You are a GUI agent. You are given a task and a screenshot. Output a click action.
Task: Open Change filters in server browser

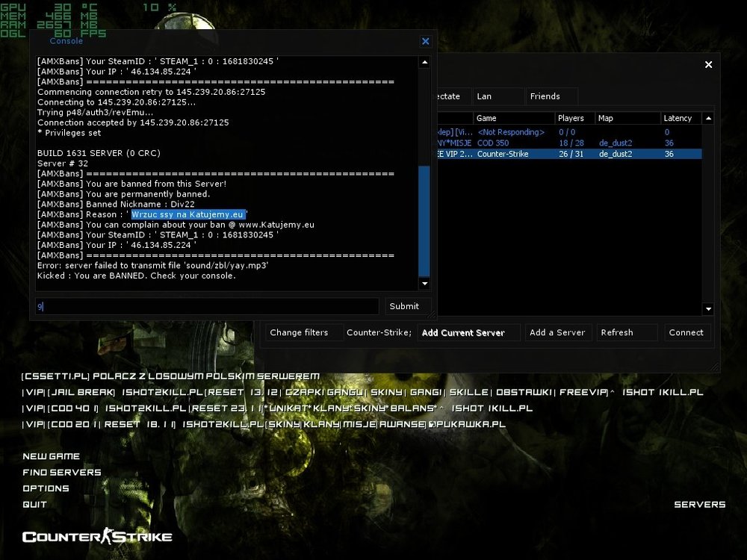pos(304,332)
